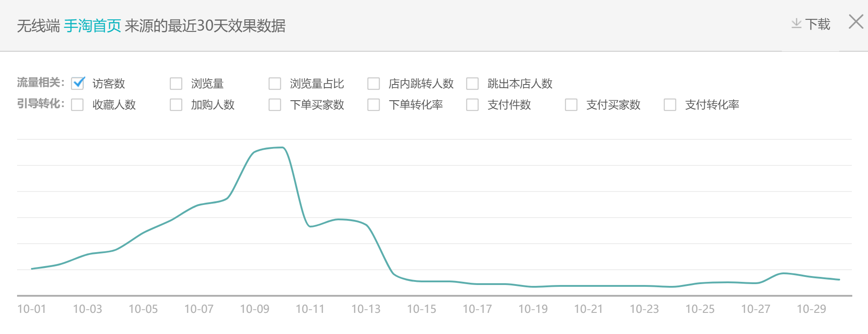868x334 pixels.
Task: Open the 手淘首页 source link
Action: tap(93, 26)
